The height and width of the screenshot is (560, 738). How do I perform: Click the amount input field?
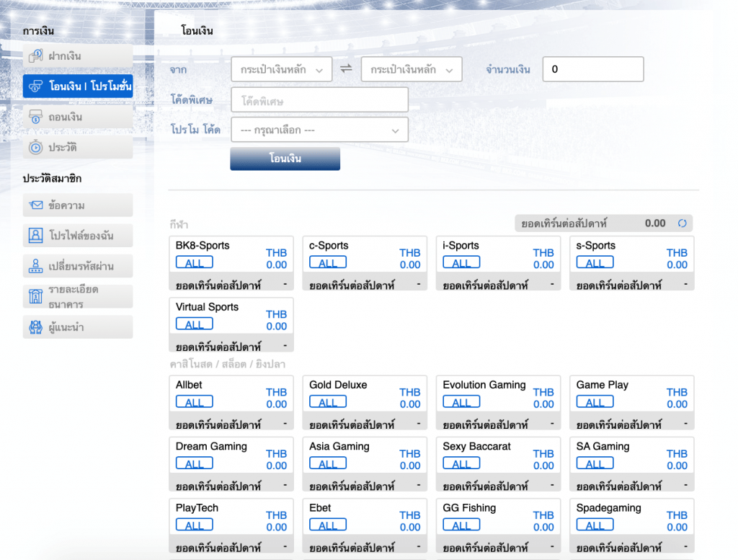[x=592, y=69]
